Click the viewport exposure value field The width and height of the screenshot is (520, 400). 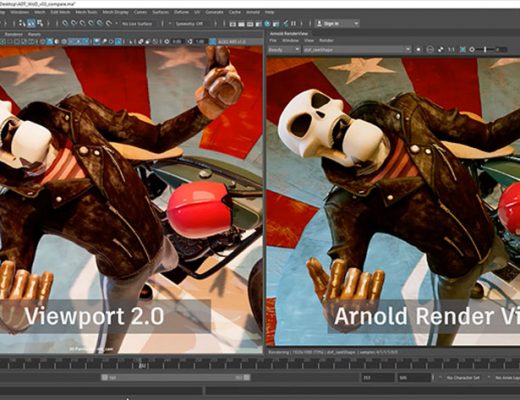pyautogui.click(x=177, y=42)
